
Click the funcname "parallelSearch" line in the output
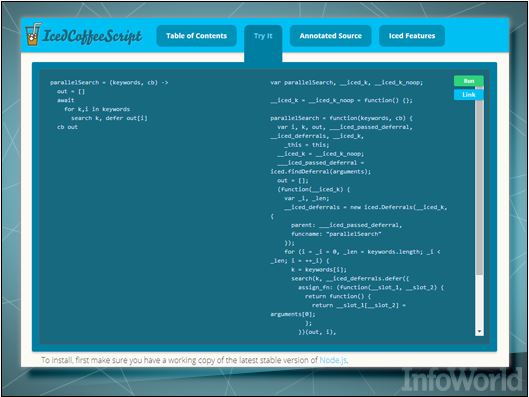[336, 234]
